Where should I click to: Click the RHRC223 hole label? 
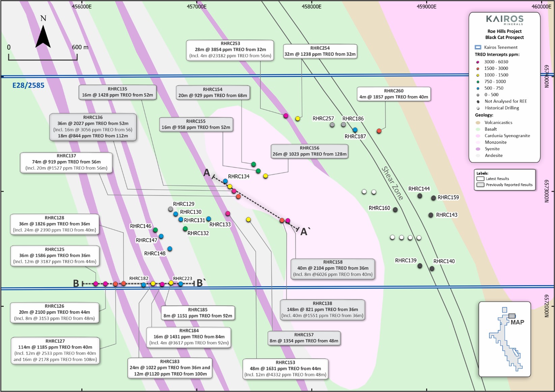click(182, 279)
